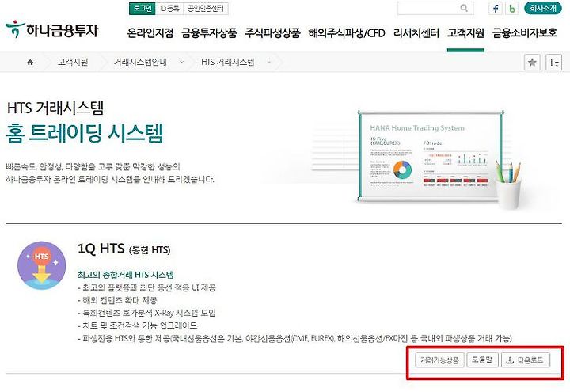Click the '홈 트레이딩 시스템' heading

click(85, 133)
